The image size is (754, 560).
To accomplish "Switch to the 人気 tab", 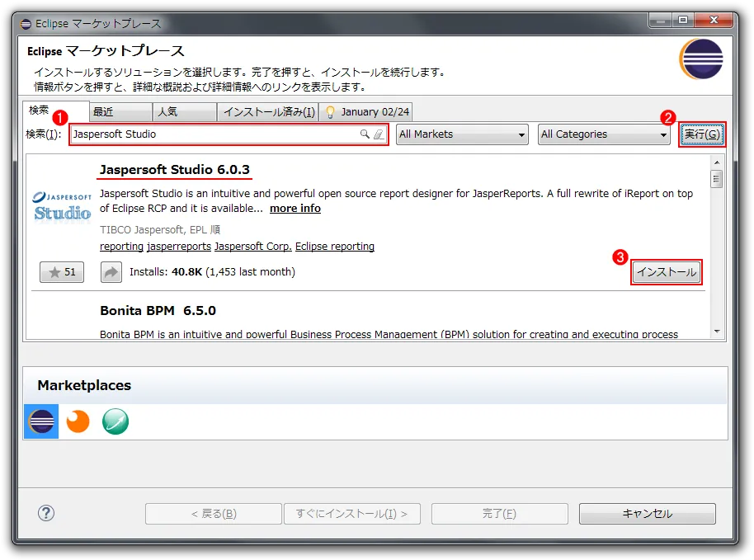I will (x=185, y=112).
